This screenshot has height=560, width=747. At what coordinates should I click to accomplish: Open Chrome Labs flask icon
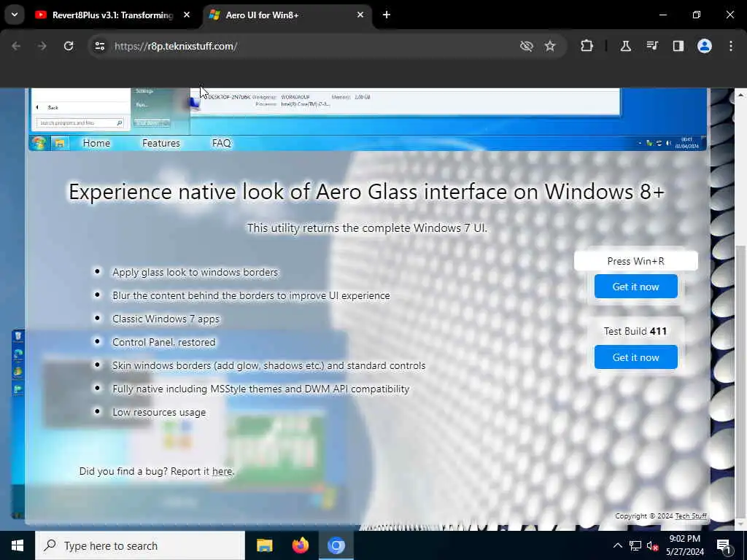coord(625,46)
